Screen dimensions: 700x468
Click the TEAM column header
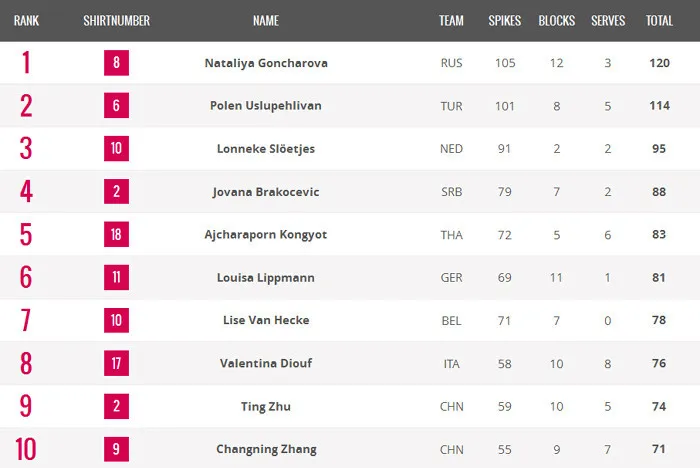coord(451,20)
